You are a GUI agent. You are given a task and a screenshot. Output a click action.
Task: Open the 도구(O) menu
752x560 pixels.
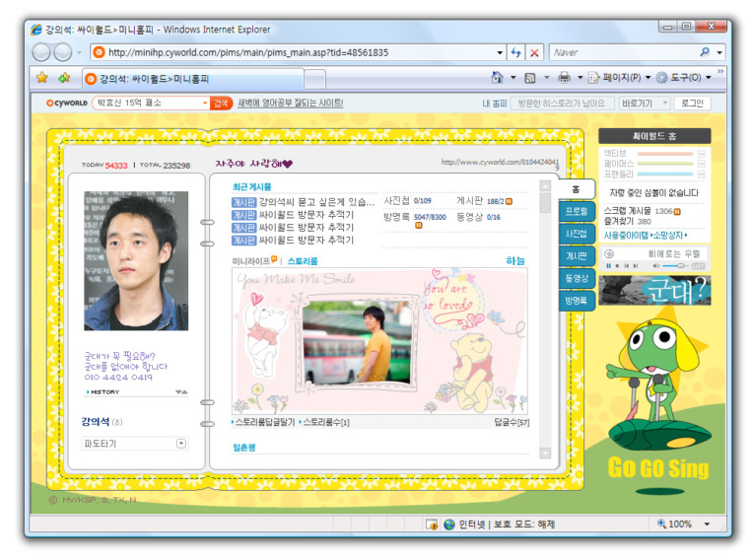coord(683,77)
